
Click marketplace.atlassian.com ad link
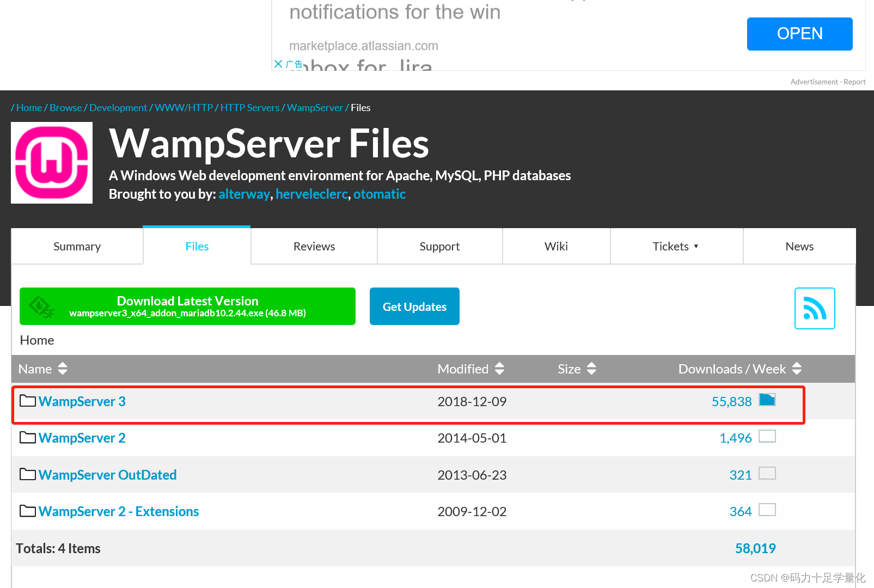tap(364, 46)
